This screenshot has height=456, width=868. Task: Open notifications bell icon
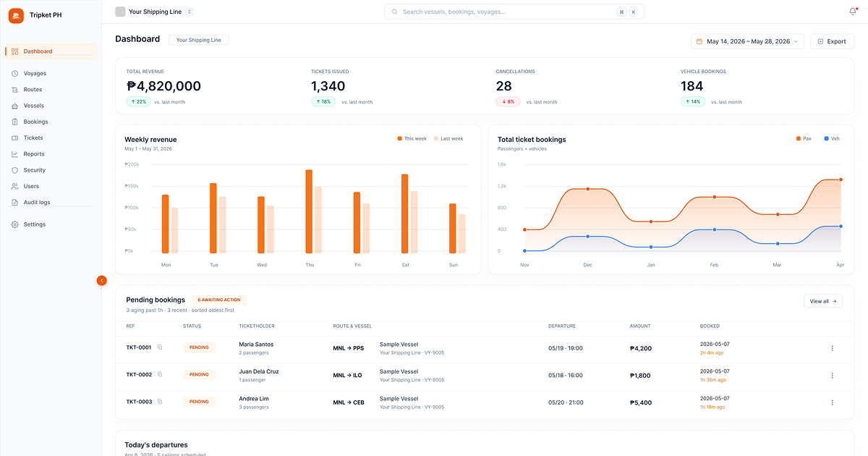point(853,12)
